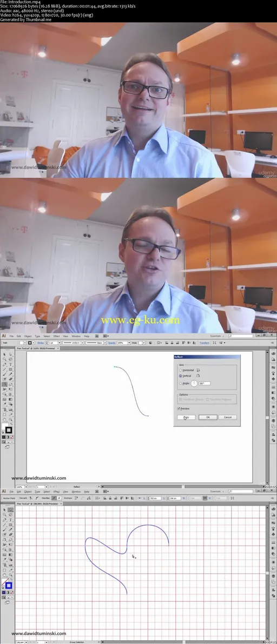Select the Type tool in upper Illustrator window

point(10,364)
